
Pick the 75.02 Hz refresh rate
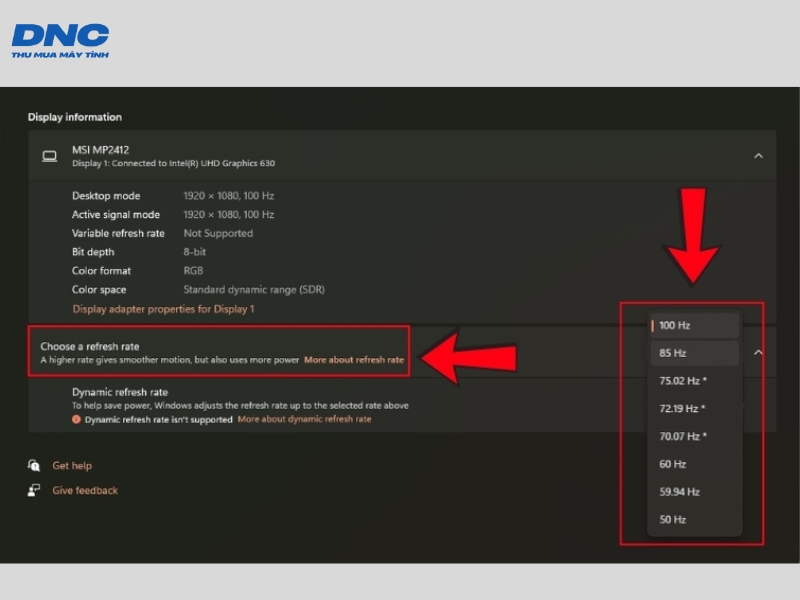point(695,381)
